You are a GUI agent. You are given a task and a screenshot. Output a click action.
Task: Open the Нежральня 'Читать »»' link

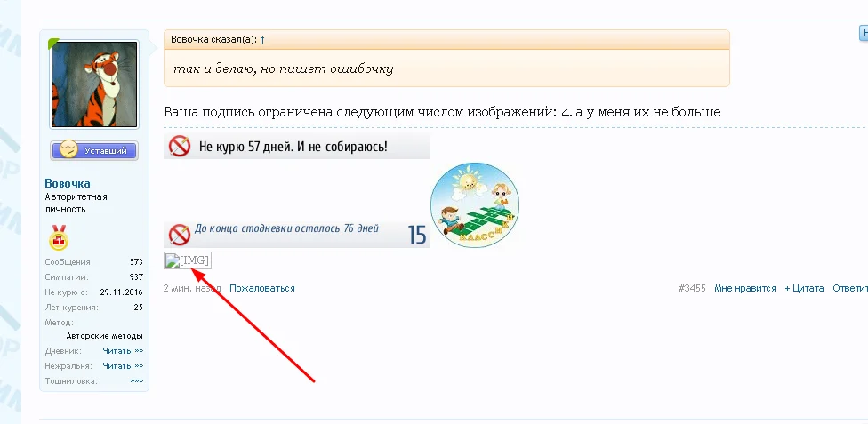pyautogui.click(x=123, y=366)
